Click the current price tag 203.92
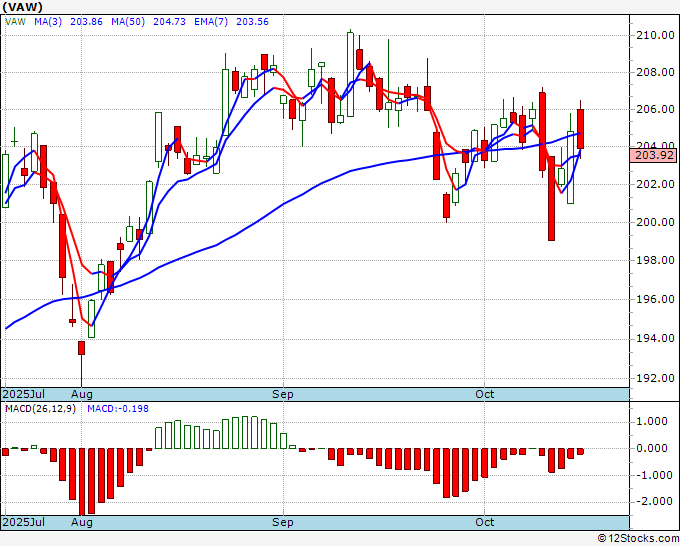The width and height of the screenshot is (680, 546). coord(654,155)
